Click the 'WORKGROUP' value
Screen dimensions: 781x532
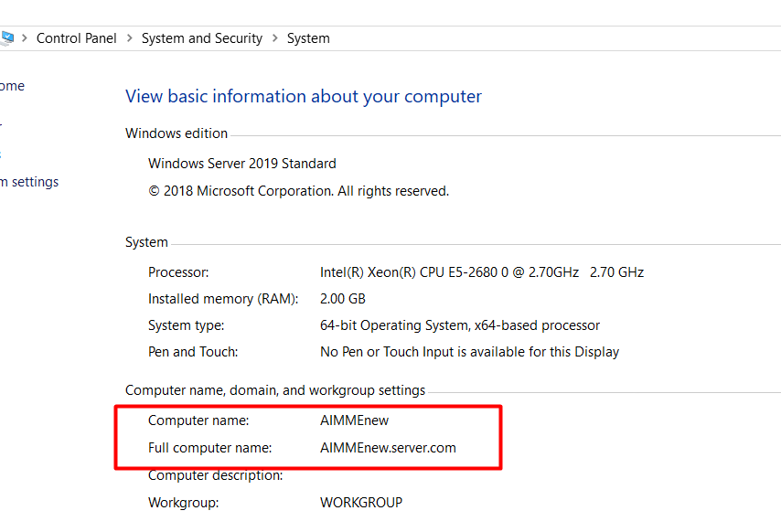[x=361, y=503]
